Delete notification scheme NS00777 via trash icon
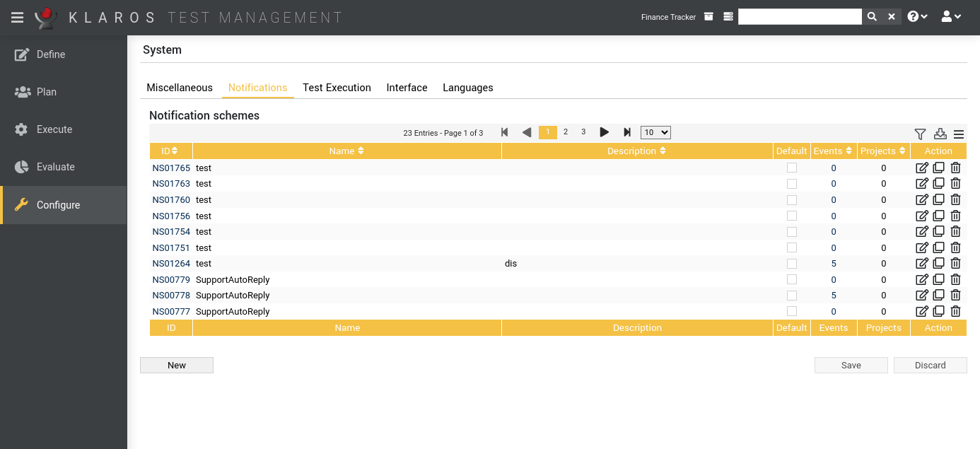 click(x=955, y=311)
